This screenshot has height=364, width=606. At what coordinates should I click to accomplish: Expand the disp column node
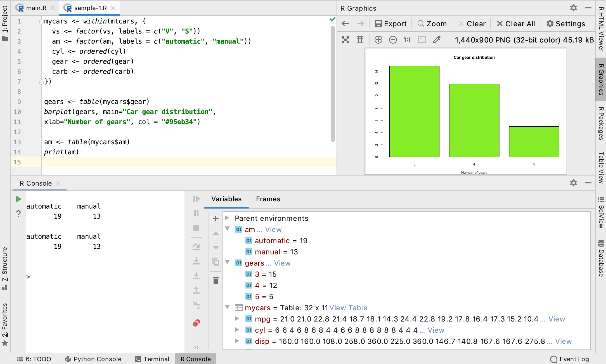(237, 341)
